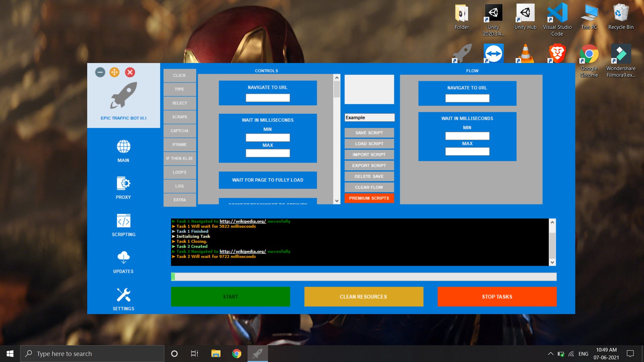The image size is (644, 362).
Task: Click the Chrome icon in taskbar
Action: [x=237, y=354]
